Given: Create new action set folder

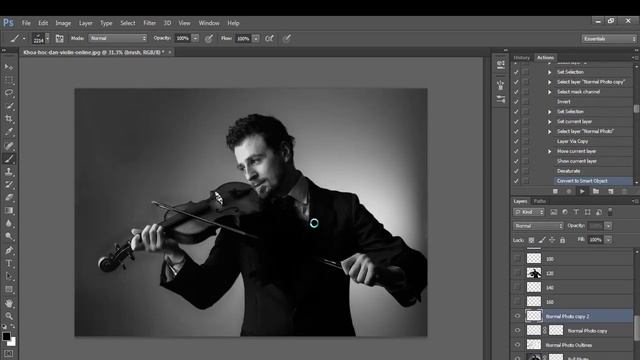Looking at the screenshot, I should tap(596, 191).
